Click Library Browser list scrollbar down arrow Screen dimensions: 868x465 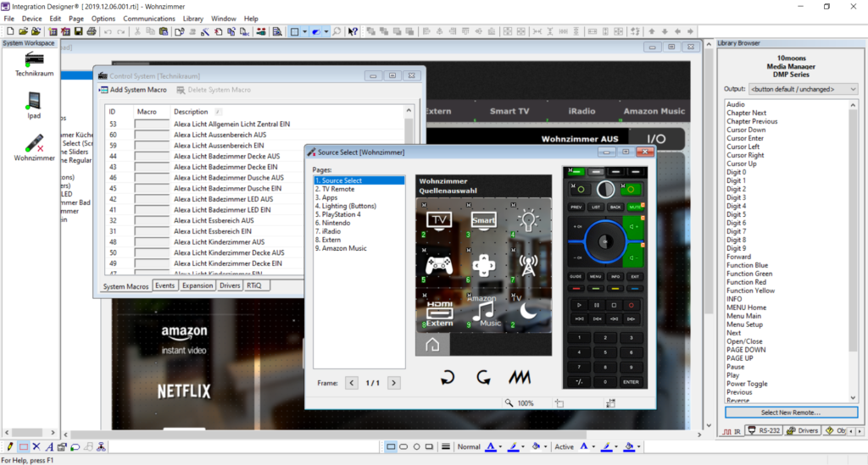853,397
